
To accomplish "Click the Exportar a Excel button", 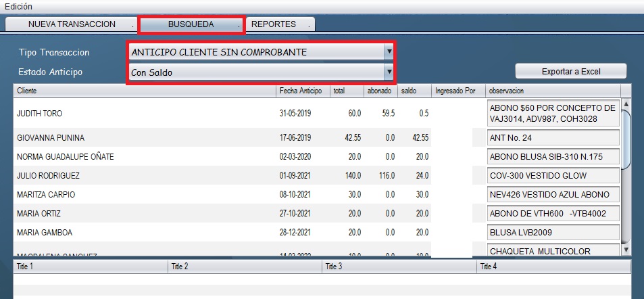I will click(570, 71).
